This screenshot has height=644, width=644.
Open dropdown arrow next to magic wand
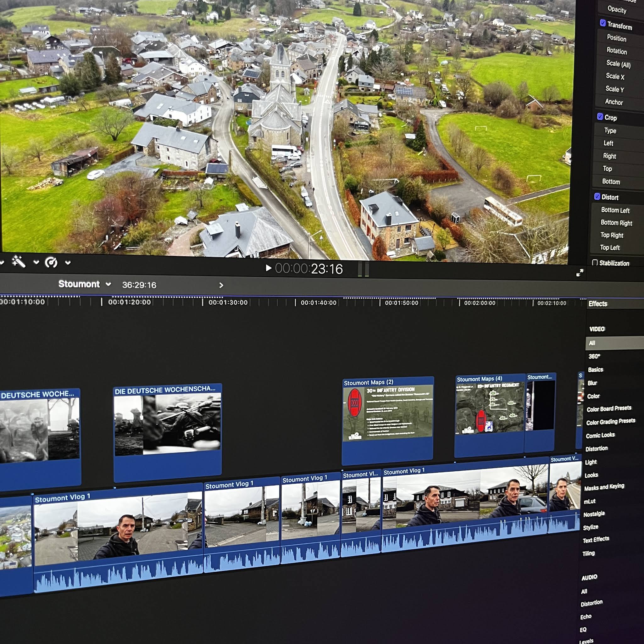36,262
